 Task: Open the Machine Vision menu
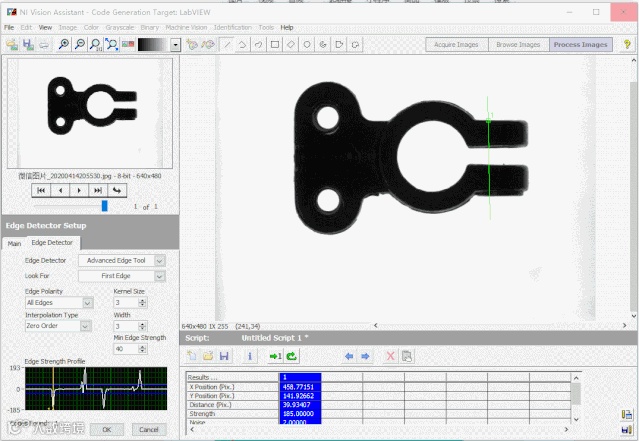(x=186, y=27)
